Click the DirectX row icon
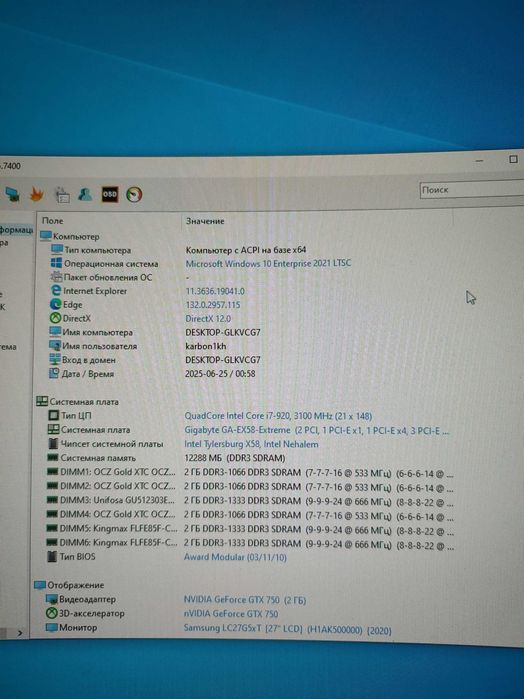 pyautogui.click(x=55, y=318)
